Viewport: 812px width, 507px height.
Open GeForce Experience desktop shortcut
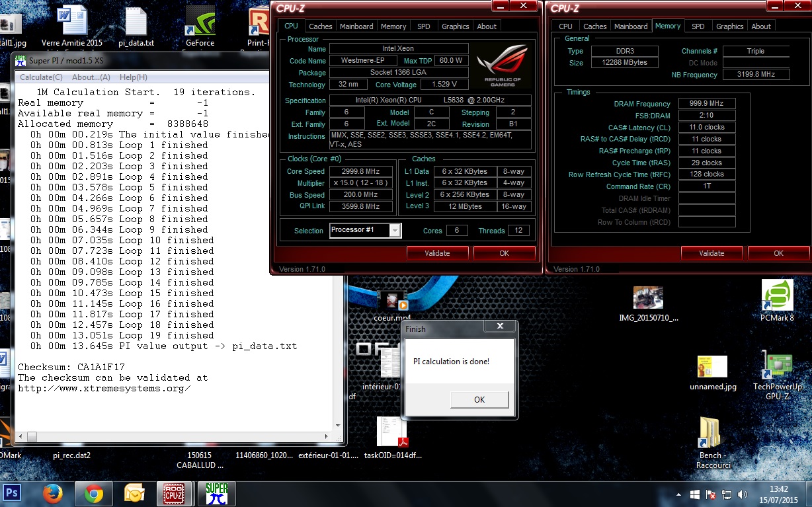click(x=200, y=28)
